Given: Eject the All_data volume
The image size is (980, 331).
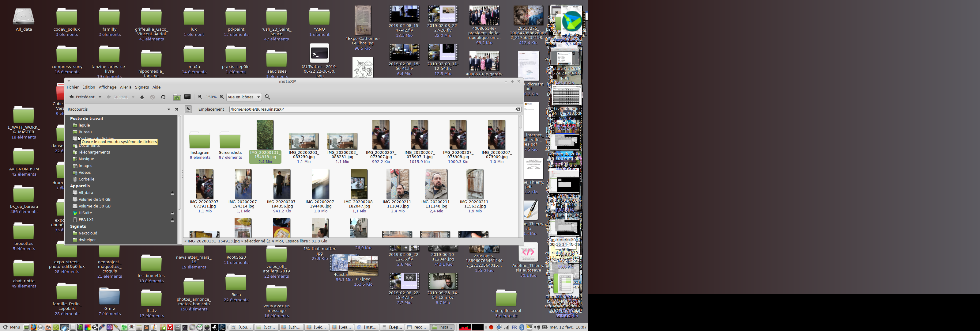Looking at the screenshot, I should 172,193.
